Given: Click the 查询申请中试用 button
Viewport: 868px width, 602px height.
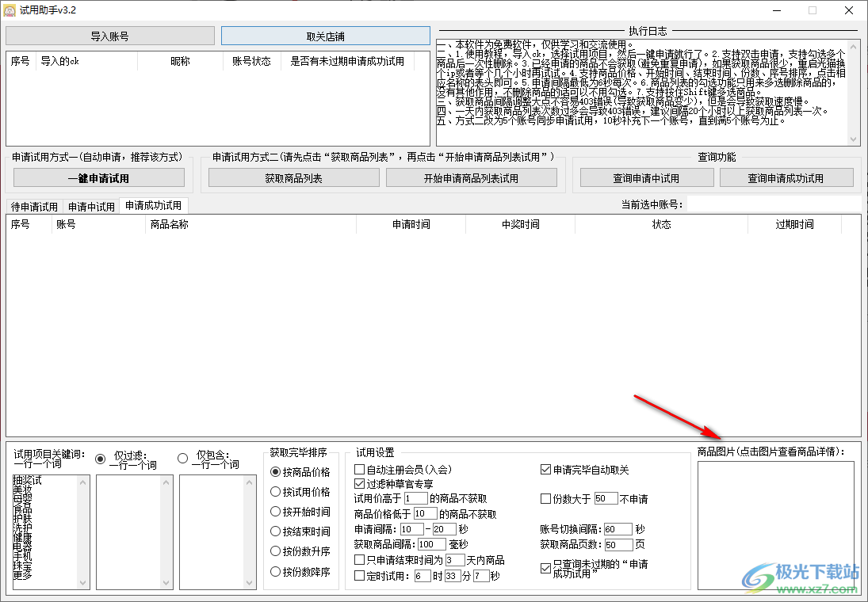Looking at the screenshot, I should (x=646, y=178).
